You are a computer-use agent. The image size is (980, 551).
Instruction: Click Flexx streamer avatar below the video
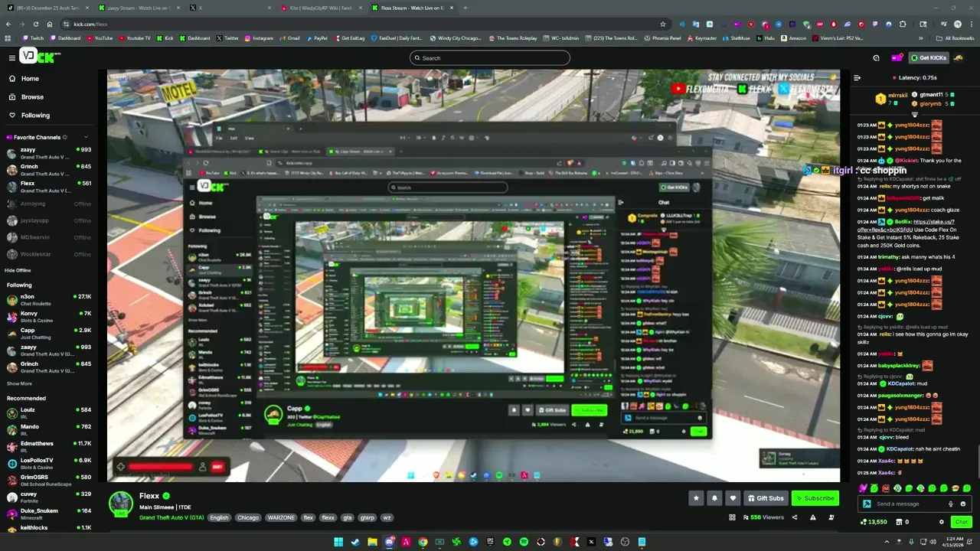(x=121, y=504)
